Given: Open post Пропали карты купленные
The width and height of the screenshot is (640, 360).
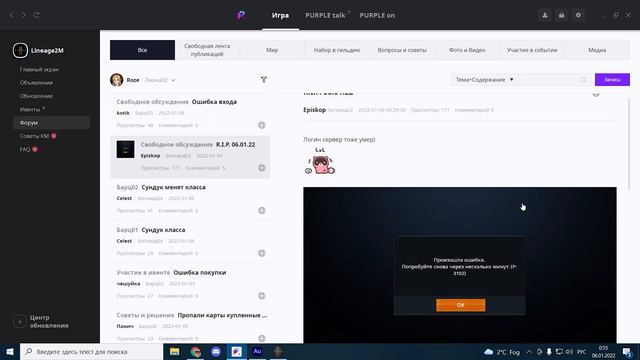Looking at the screenshot, I should 222,315.
